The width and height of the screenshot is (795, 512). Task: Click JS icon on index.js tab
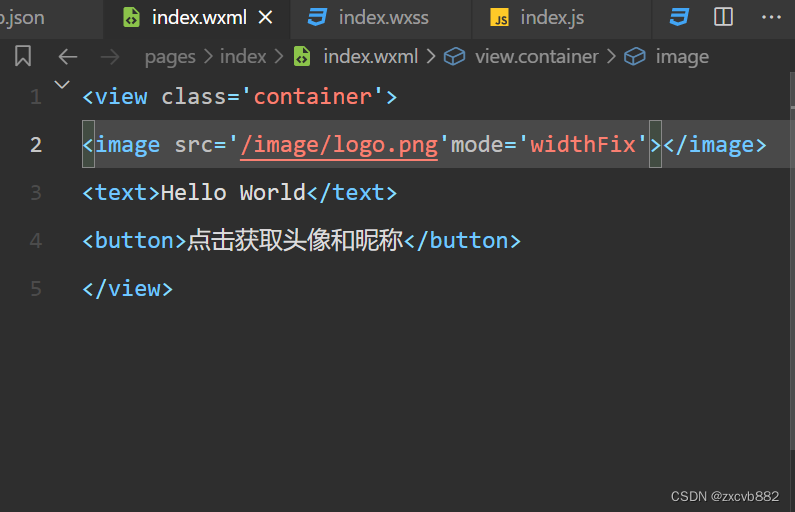[x=499, y=18]
